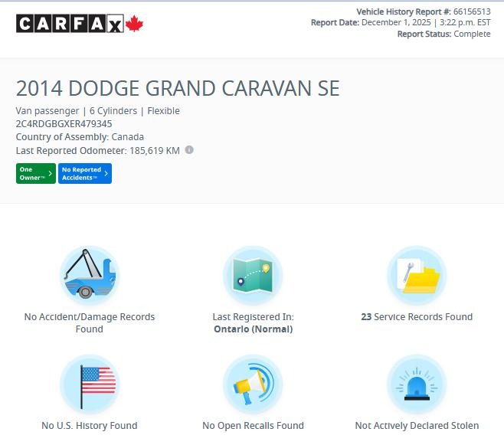
Task: Click the megaphone recalls icon
Action: click(x=253, y=384)
